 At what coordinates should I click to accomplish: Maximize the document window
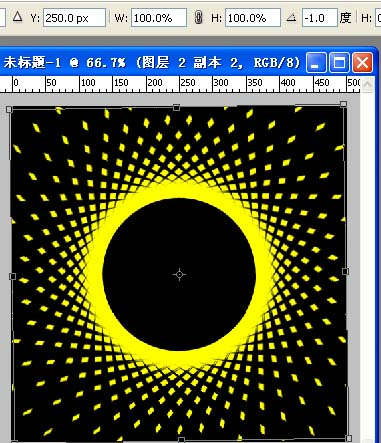[339, 62]
